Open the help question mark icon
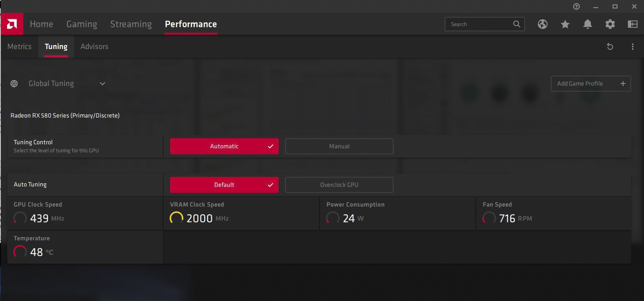644x301 pixels. pos(576,6)
